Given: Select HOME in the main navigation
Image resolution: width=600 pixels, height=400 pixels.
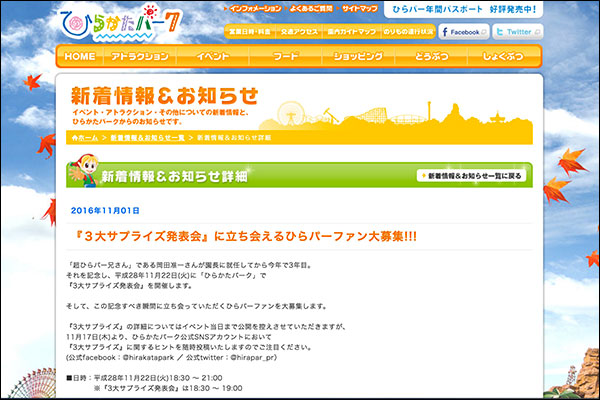Looking at the screenshot, I should click(80, 56).
